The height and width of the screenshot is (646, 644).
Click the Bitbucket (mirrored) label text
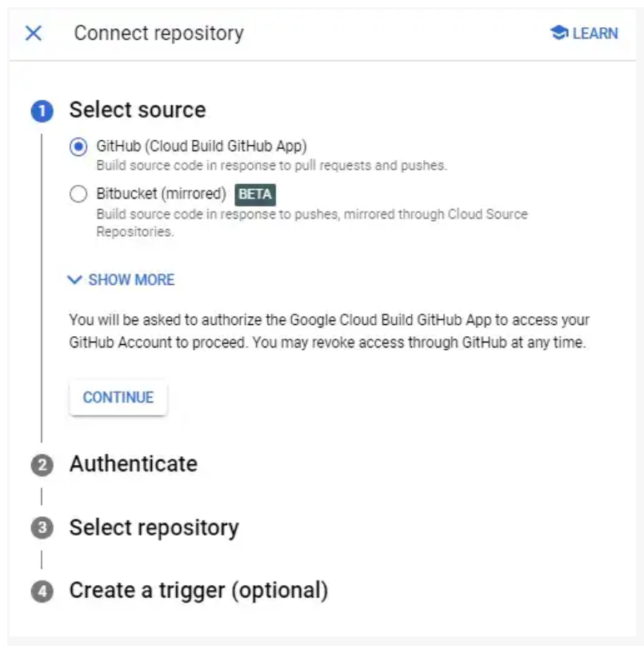pos(161,195)
